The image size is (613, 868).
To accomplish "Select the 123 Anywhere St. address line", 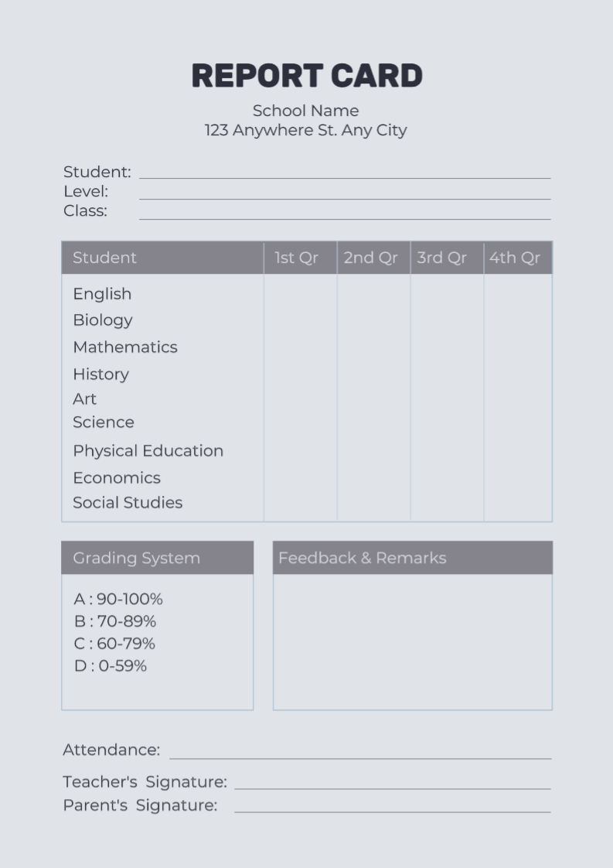I will tap(305, 130).
